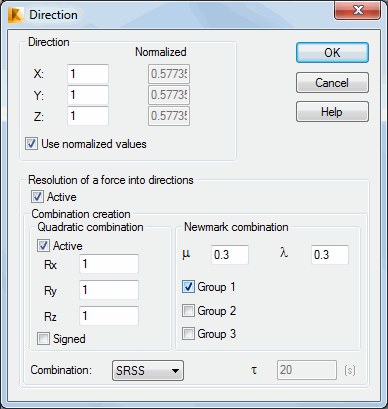The image size is (388, 409).
Task: Click the X direction input field
Action: 88,74
